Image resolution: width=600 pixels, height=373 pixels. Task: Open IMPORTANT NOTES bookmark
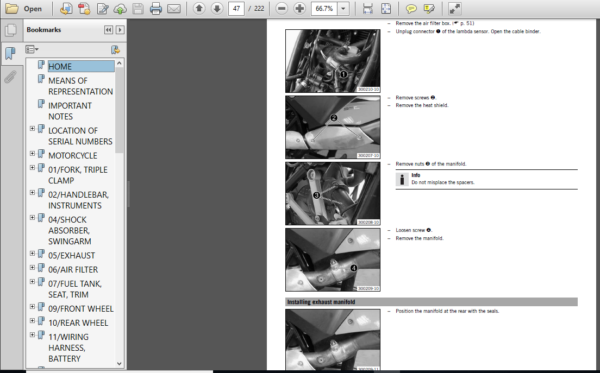[x=70, y=111]
